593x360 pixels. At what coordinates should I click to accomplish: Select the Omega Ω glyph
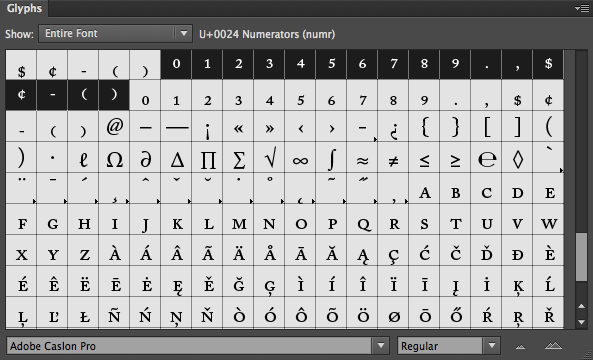tap(114, 157)
